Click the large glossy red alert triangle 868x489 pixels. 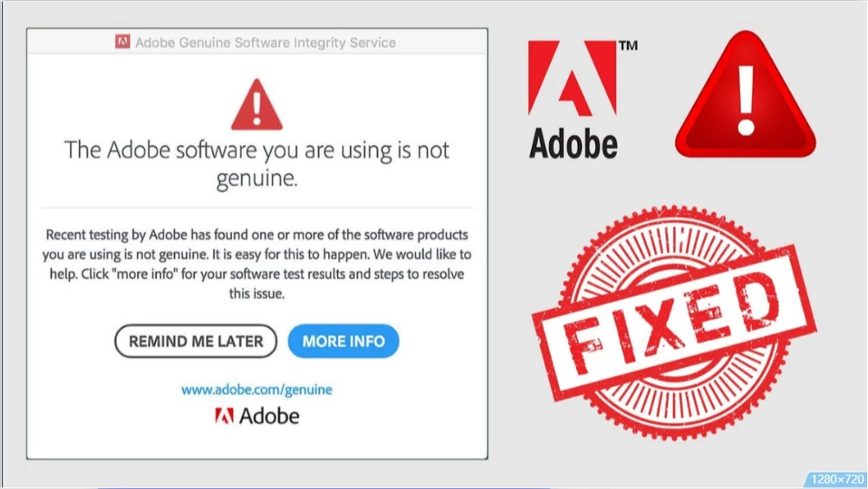click(x=745, y=94)
